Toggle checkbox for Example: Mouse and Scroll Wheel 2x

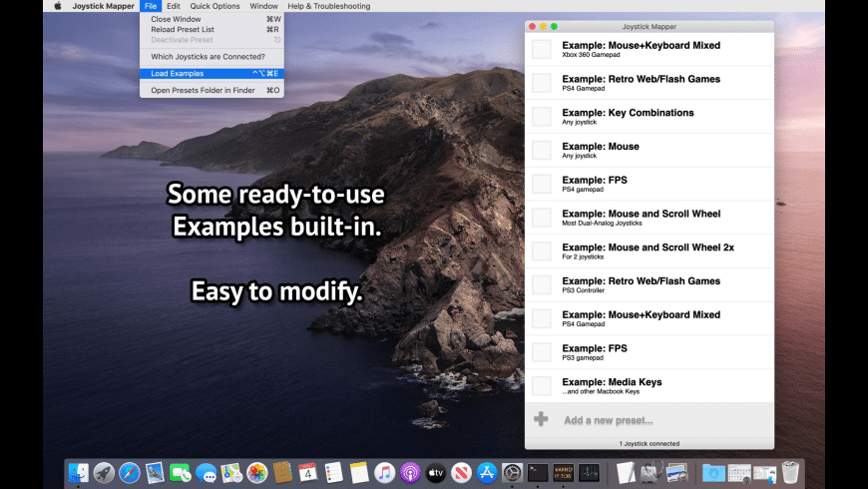(x=541, y=250)
